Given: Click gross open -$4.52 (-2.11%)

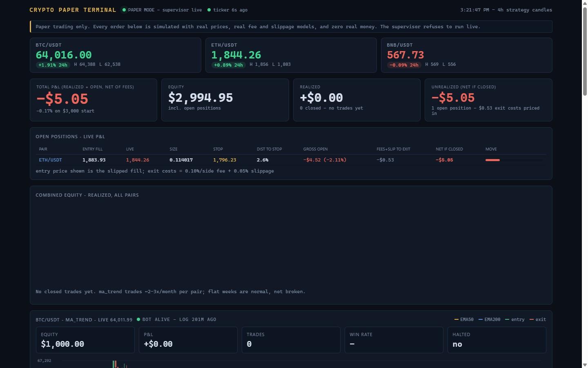Looking at the screenshot, I should (325, 160).
